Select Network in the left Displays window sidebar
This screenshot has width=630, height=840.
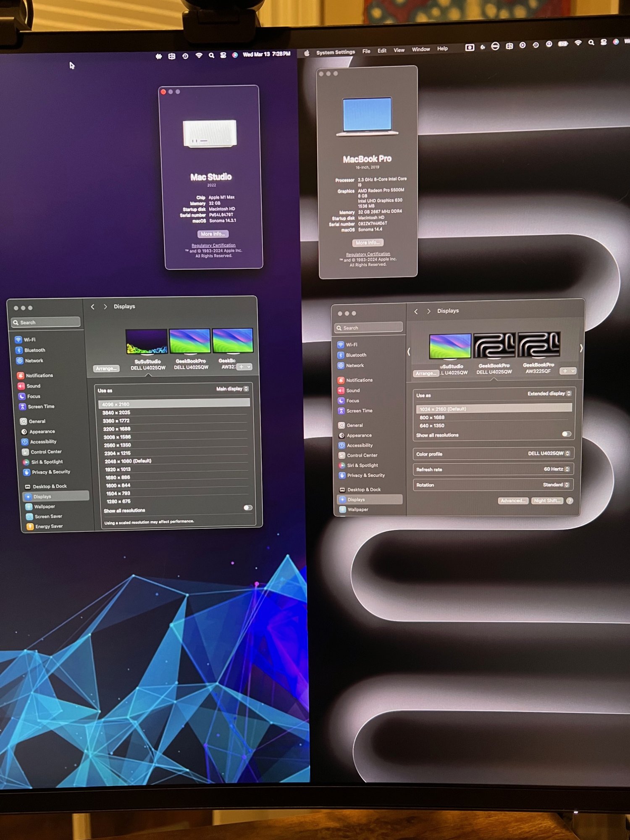click(x=30, y=361)
